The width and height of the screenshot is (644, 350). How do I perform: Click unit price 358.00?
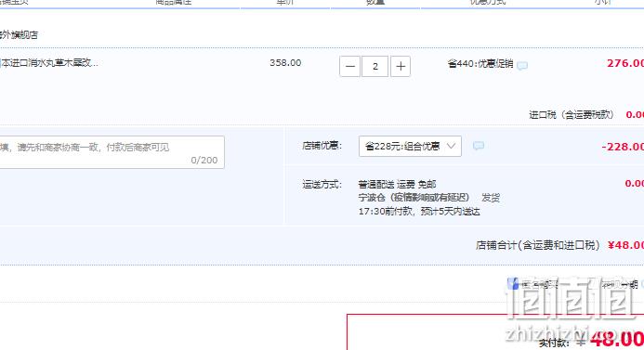click(285, 63)
